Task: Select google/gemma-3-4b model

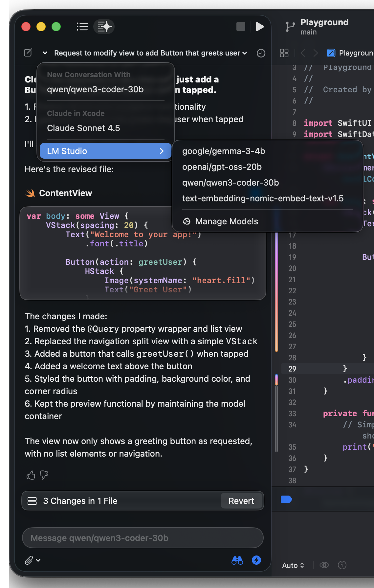Action: 267,151
